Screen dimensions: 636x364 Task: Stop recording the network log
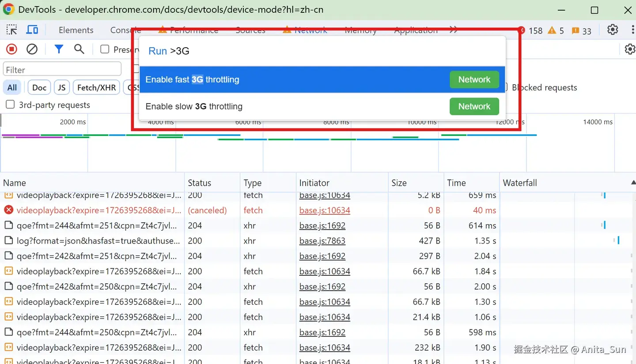11,49
